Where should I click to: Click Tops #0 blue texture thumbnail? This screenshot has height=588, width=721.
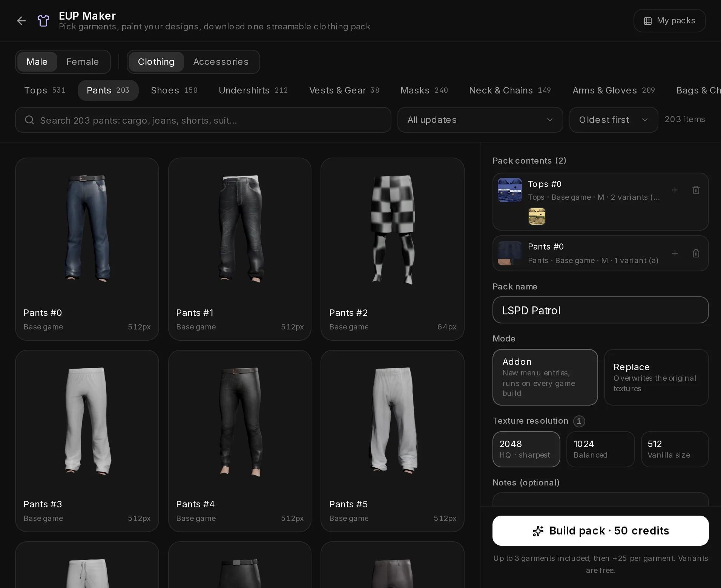510,190
